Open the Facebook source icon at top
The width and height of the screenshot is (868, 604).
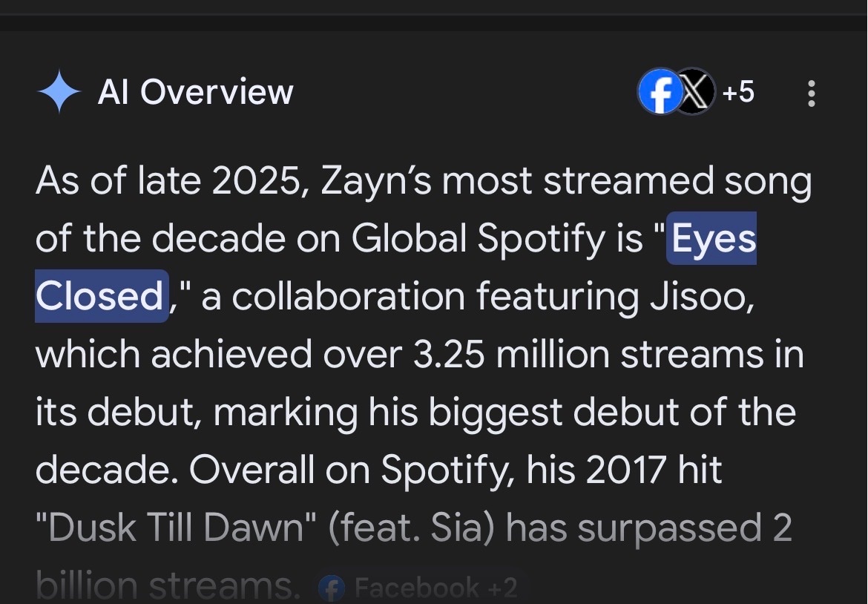pyautogui.click(x=657, y=93)
